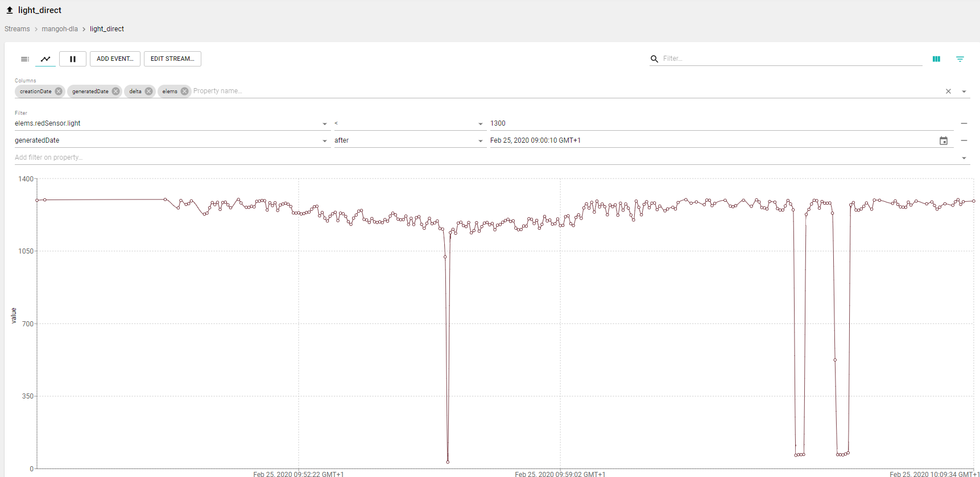
Task: Expand the Add filter on property dropdown
Action: coord(964,158)
